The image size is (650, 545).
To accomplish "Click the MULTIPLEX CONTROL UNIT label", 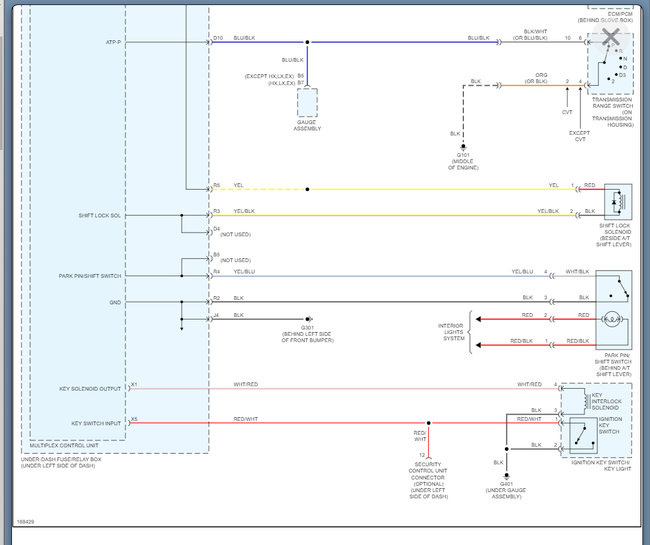I will [x=64, y=446].
